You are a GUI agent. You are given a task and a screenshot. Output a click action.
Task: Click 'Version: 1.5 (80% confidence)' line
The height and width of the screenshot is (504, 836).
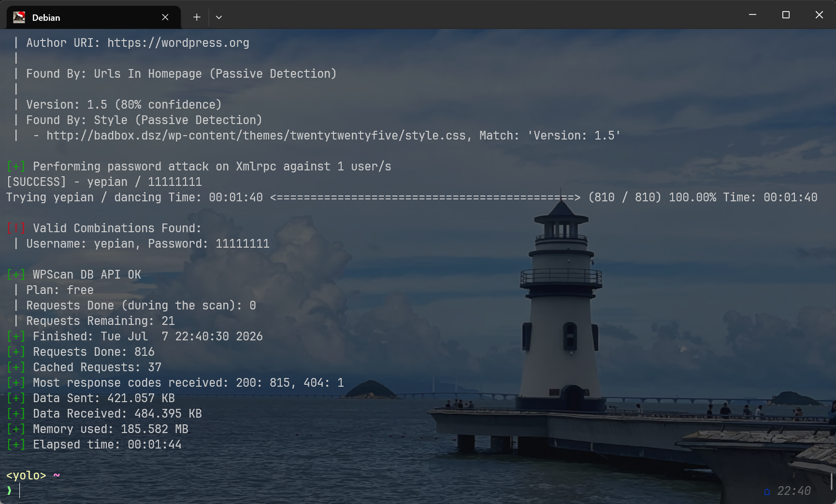(124, 105)
